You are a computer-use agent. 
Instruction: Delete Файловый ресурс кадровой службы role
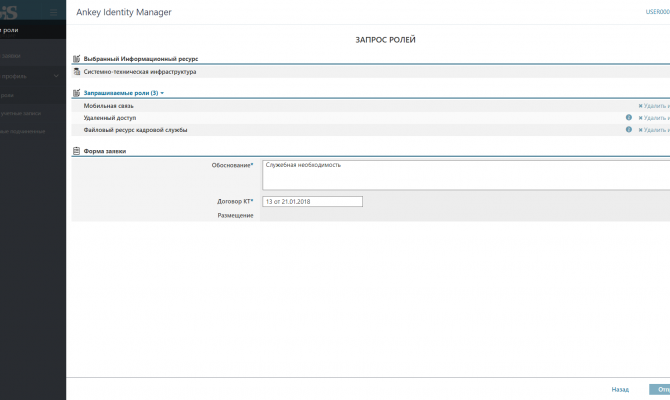point(655,130)
